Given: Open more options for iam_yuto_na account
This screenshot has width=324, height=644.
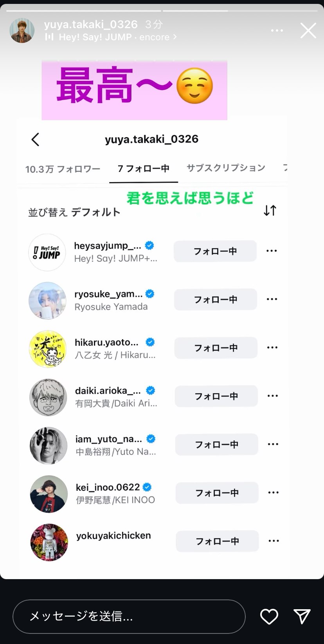Looking at the screenshot, I should tap(273, 444).
